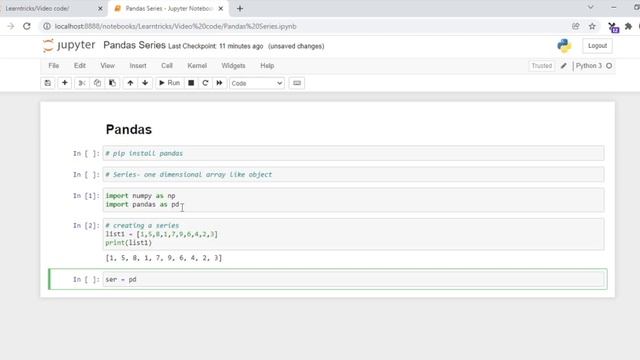
Task: Click the In [1]: prompt label
Action: click(x=86, y=196)
